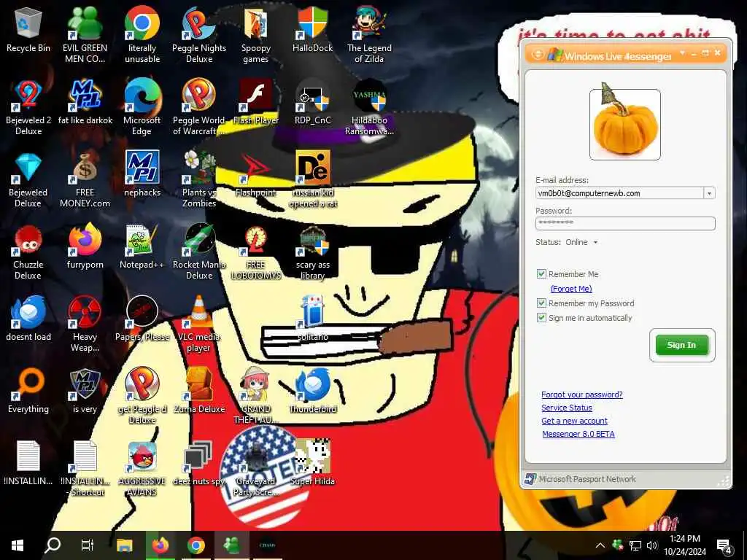Launch HalloDock shortcut
The image size is (747, 560).
[312, 29]
